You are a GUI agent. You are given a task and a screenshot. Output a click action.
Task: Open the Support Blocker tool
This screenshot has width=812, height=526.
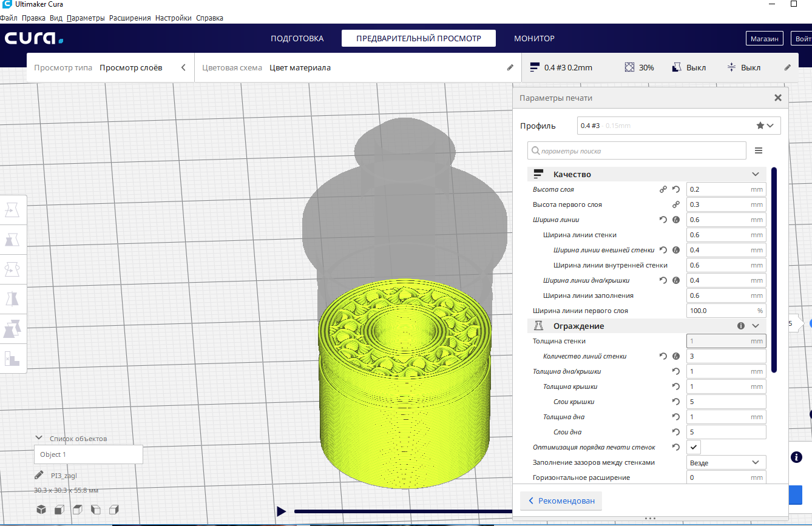pos(12,359)
